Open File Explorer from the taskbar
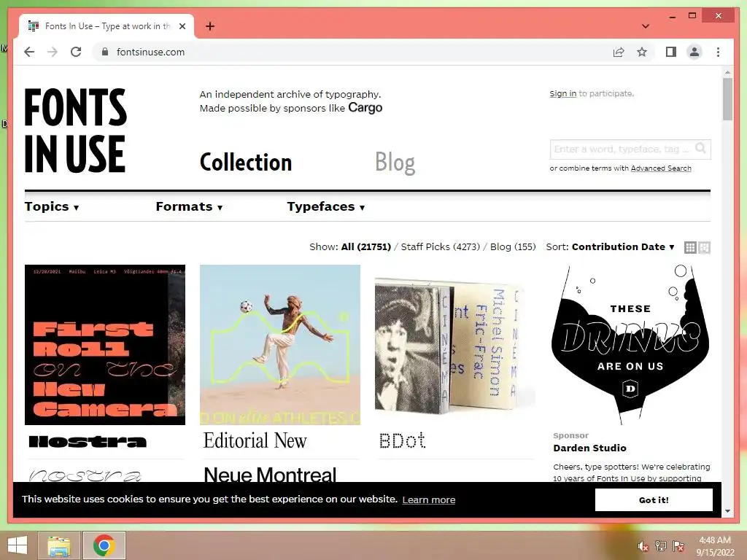The width and height of the screenshot is (747, 560). [59, 545]
